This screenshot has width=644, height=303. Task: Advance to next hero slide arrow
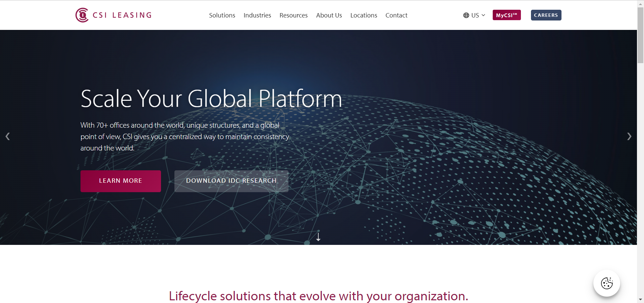pyautogui.click(x=629, y=136)
